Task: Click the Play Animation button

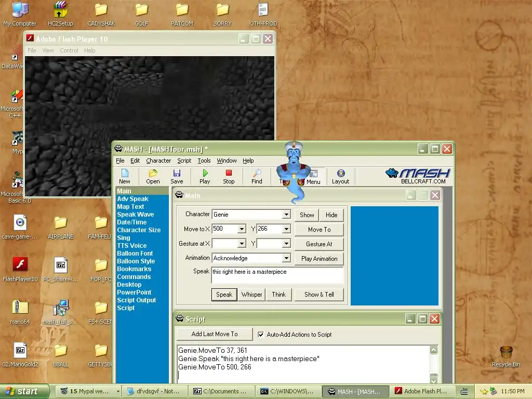Action: [x=320, y=259]
